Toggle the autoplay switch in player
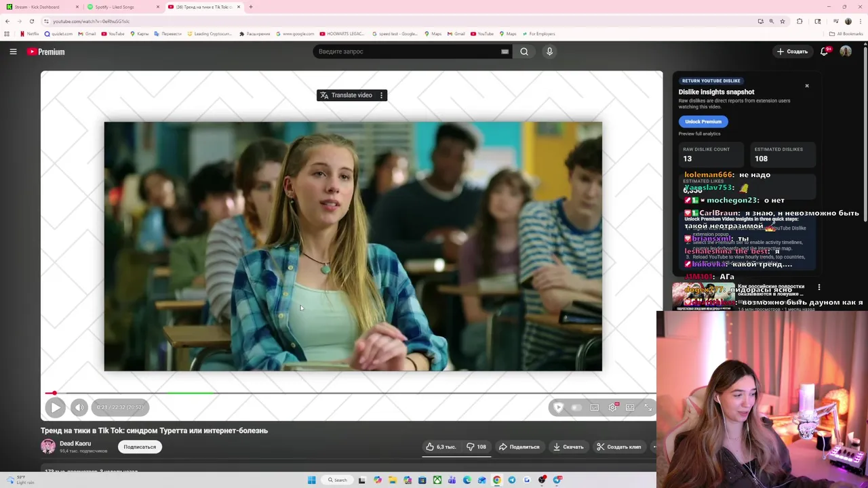868x488 pixels. pyautogui.click(x=576, y=407)
